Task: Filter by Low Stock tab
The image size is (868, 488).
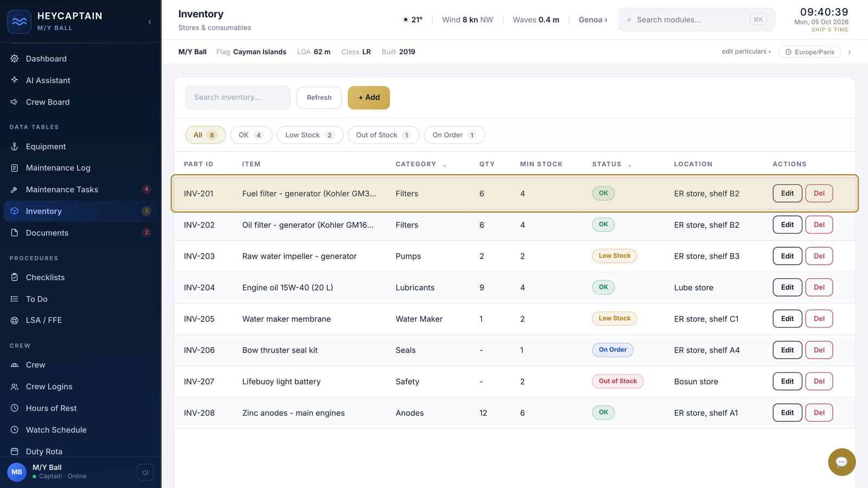Action: point(310,135)
